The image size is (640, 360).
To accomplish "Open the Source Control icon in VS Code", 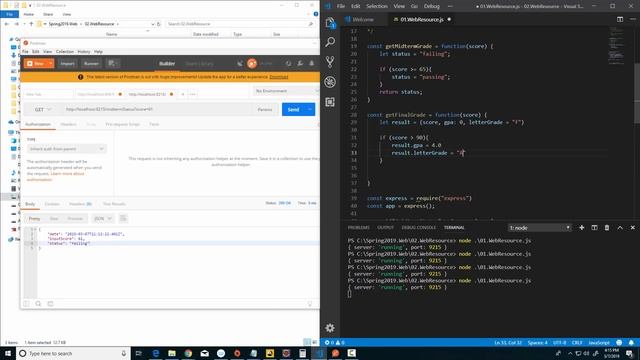I will (330, 62).
